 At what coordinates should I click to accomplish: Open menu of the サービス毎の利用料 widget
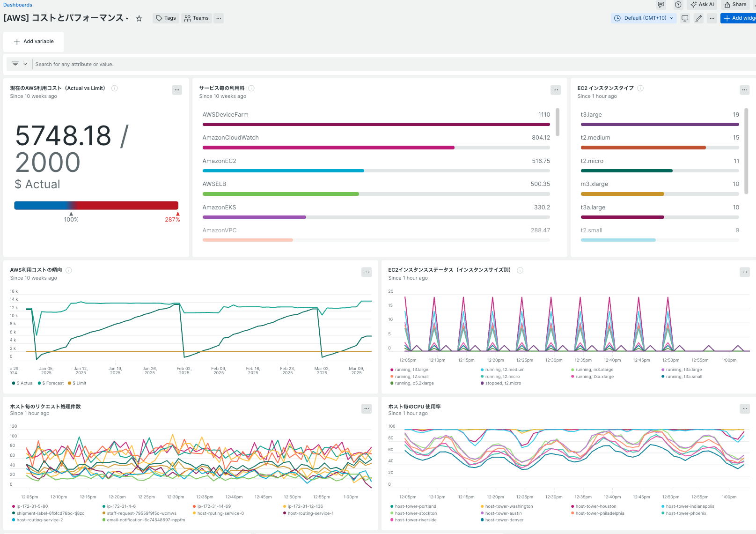(556, 90)
